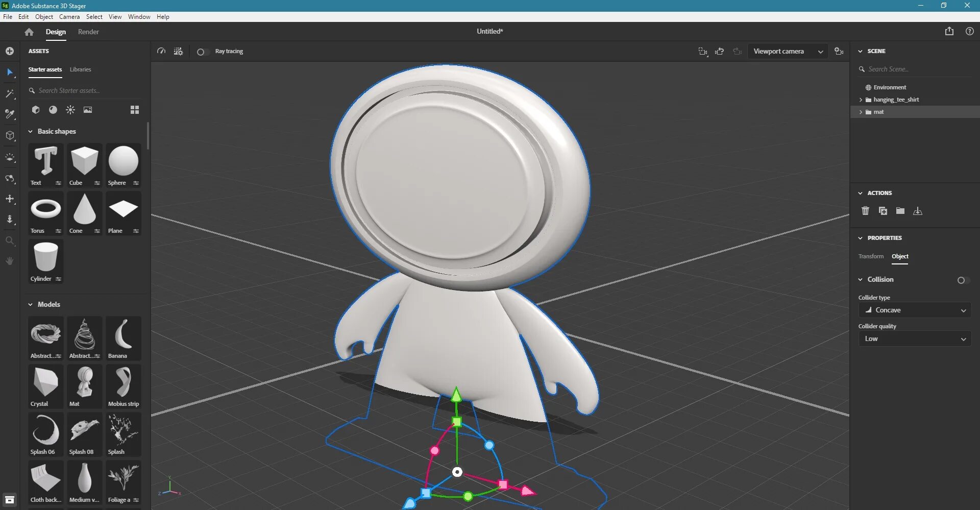The height and width of the screenshot is (510, 980).
Task: Enable the Collision toggle
Action: pyautogui.click(x=963, y=280)
